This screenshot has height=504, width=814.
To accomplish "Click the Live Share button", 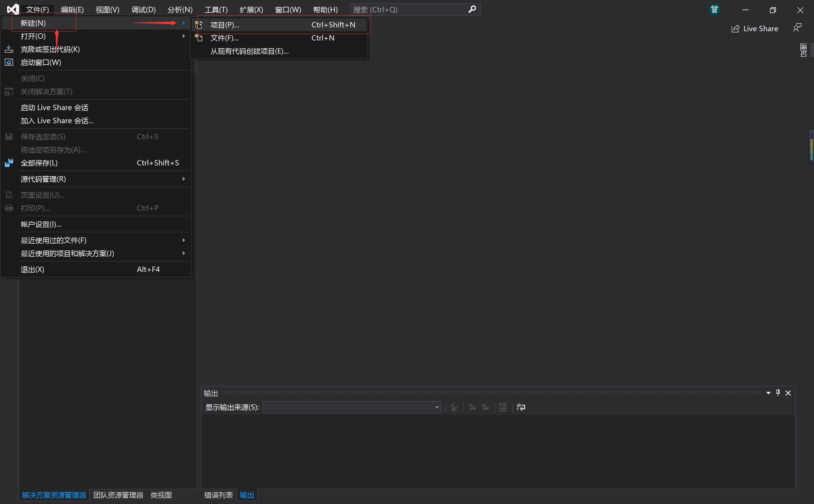I will coord(755,29).
